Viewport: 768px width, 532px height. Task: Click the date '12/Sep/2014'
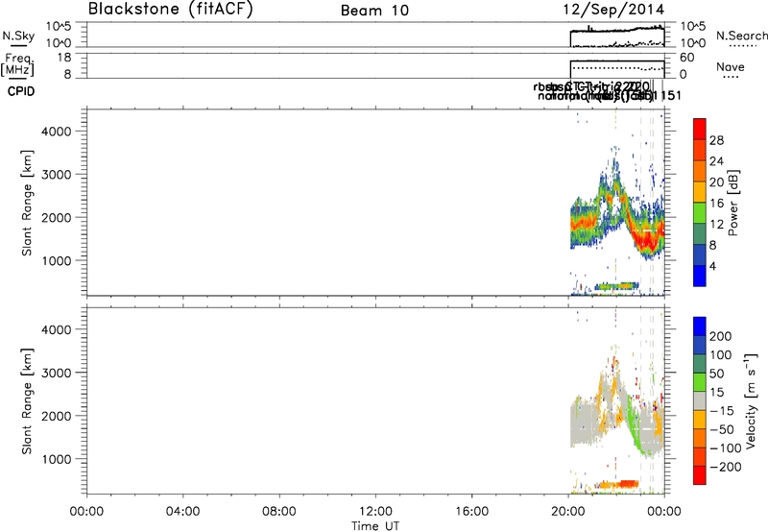(613, 10)
